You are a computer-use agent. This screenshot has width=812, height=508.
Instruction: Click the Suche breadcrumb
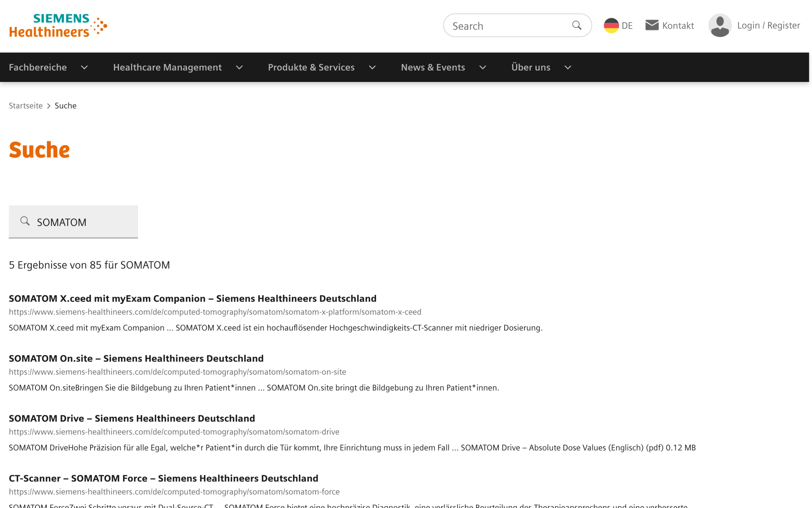65,105
